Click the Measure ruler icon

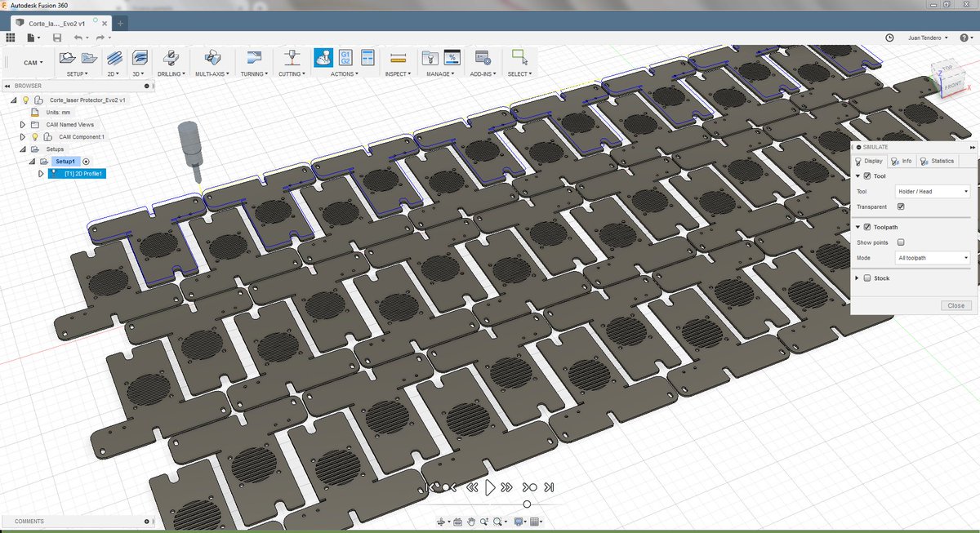click(398, 58)
